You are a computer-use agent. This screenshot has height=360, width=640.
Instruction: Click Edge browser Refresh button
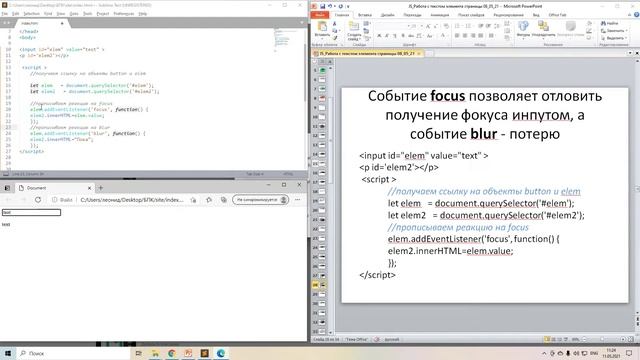[x=38, y=200]
